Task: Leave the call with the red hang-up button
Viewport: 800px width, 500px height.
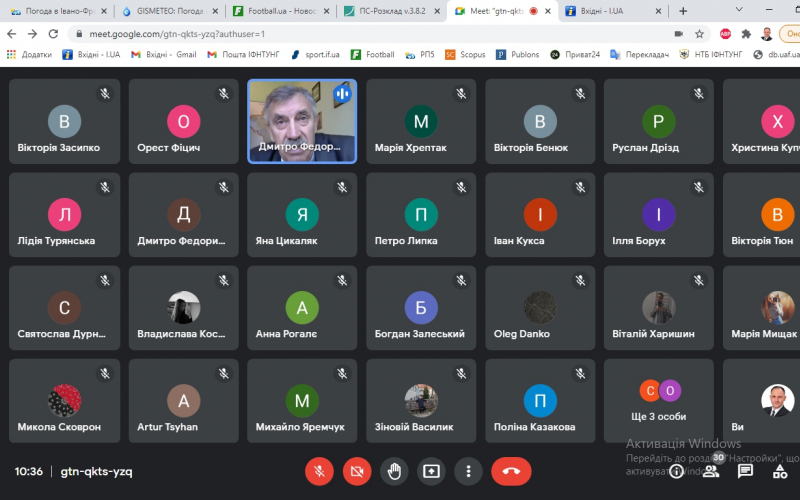Action: click(x=511, y=471)
